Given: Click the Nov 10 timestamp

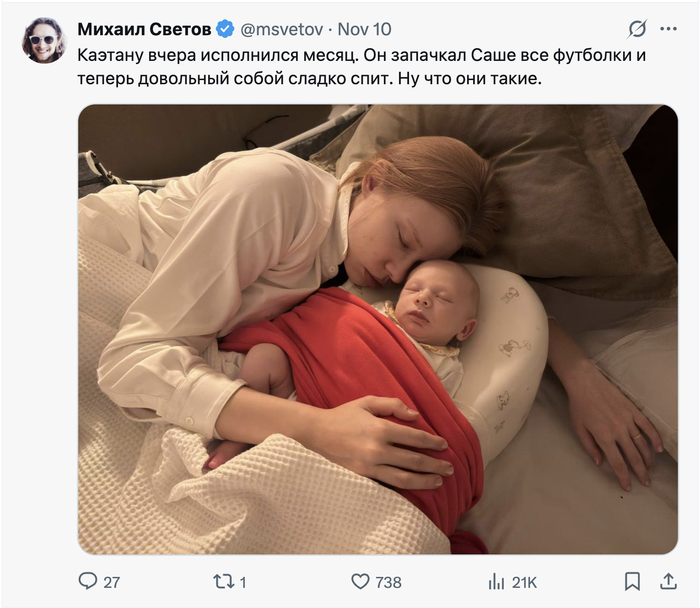Looking at the screenshot, I should click(364, 29).
